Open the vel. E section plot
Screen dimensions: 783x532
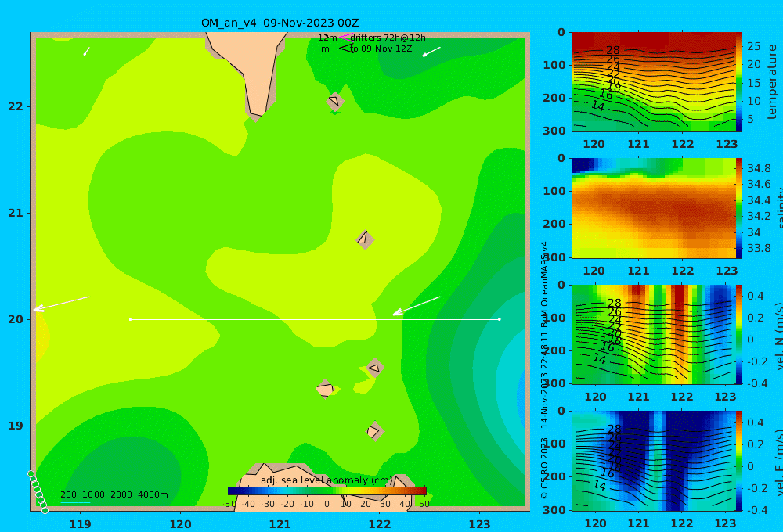654,461
